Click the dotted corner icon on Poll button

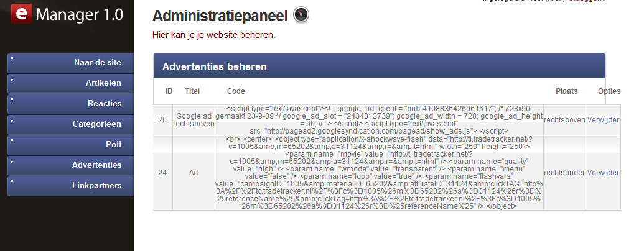[12, 140]
